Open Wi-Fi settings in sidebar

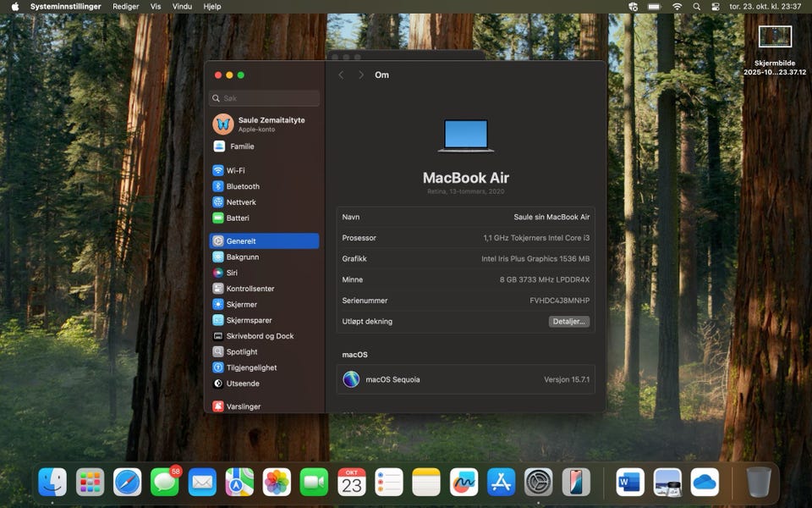(264, 170)
